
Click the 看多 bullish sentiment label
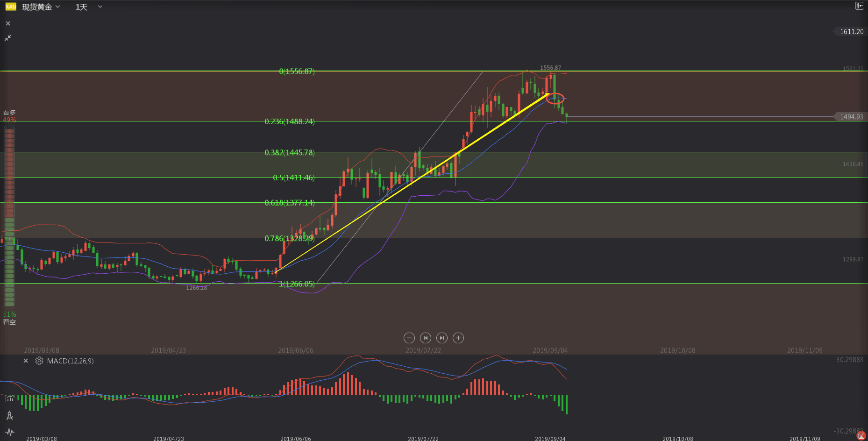(x=9, y=113)
